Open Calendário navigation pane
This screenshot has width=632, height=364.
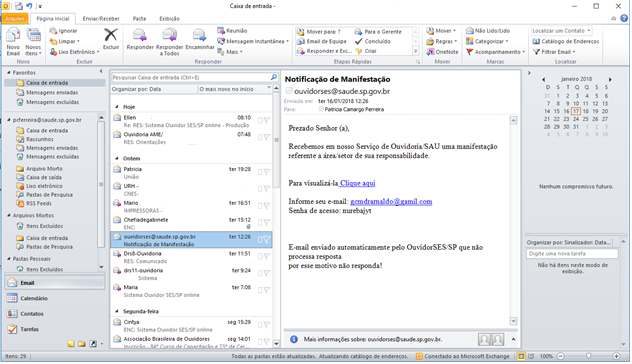coord(54,298)
